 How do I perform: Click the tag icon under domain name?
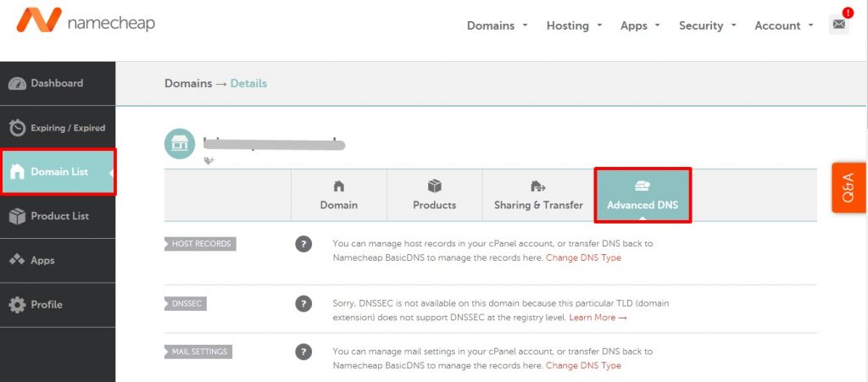coord(209,160)
